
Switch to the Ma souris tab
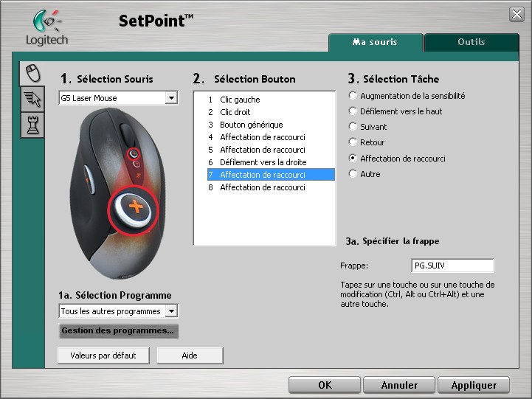(x=376, y=42)
